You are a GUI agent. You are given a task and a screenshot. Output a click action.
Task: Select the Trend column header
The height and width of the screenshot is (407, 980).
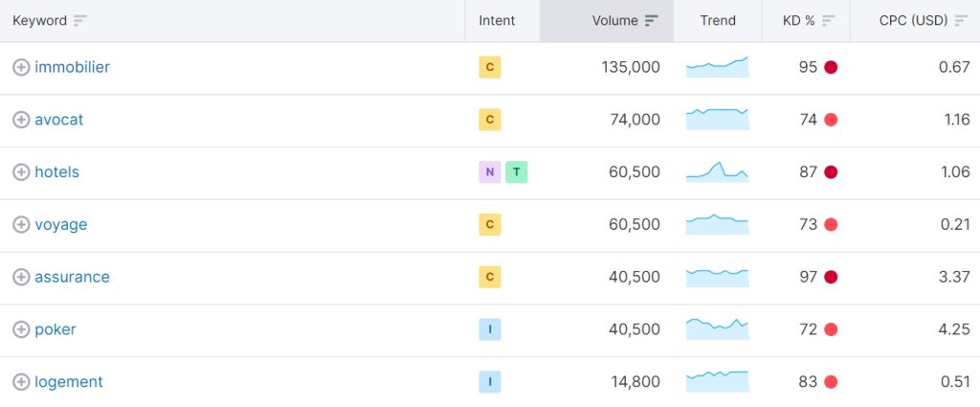click(x=718, y=21)
